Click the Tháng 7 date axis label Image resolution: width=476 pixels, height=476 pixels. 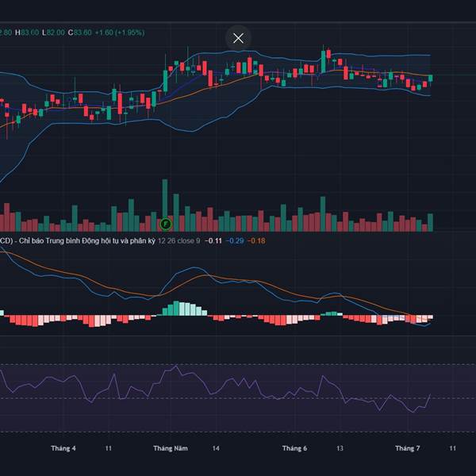408,448
